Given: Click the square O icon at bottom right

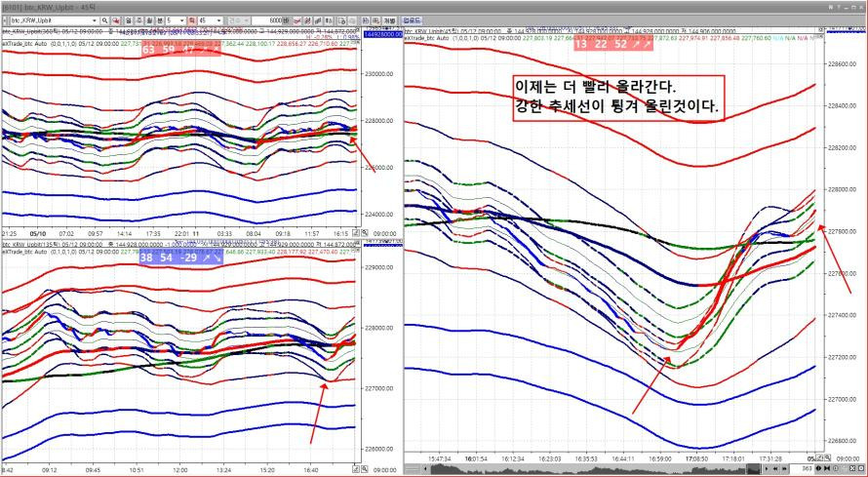Looking at the screenshot, I should (861, 468).
